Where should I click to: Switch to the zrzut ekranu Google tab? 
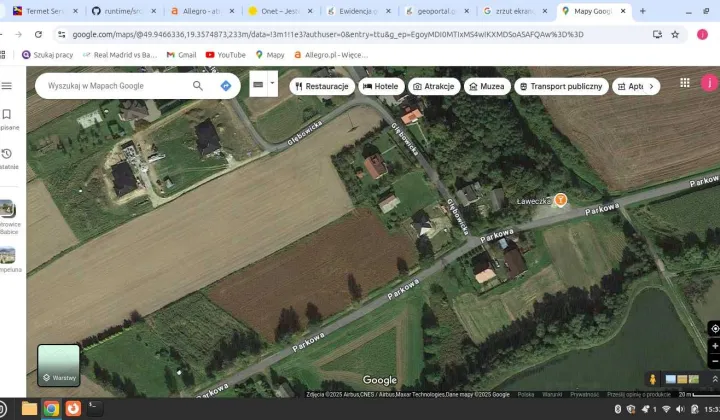514,11
